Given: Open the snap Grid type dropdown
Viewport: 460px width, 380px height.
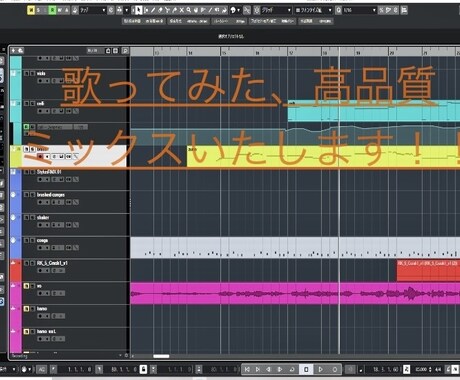Looking at the screenshot, I should [x=276, y=10].
